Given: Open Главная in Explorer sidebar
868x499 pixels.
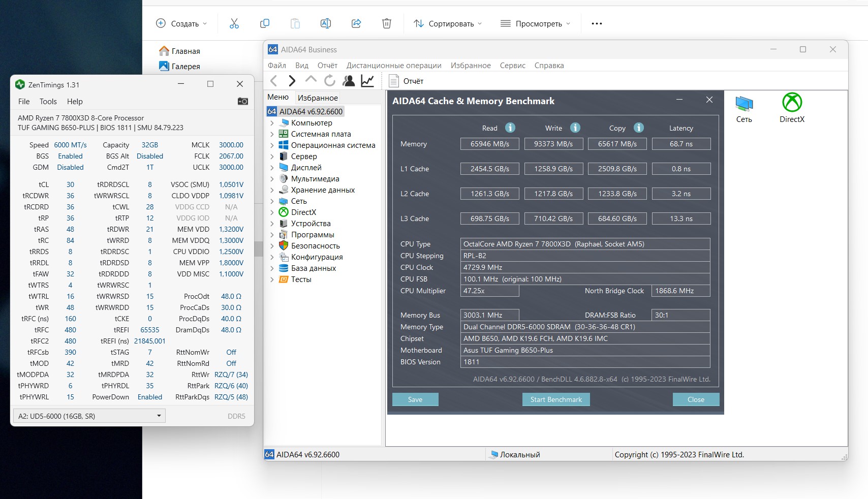Looking at the screenshot, I should pos(179,51).
